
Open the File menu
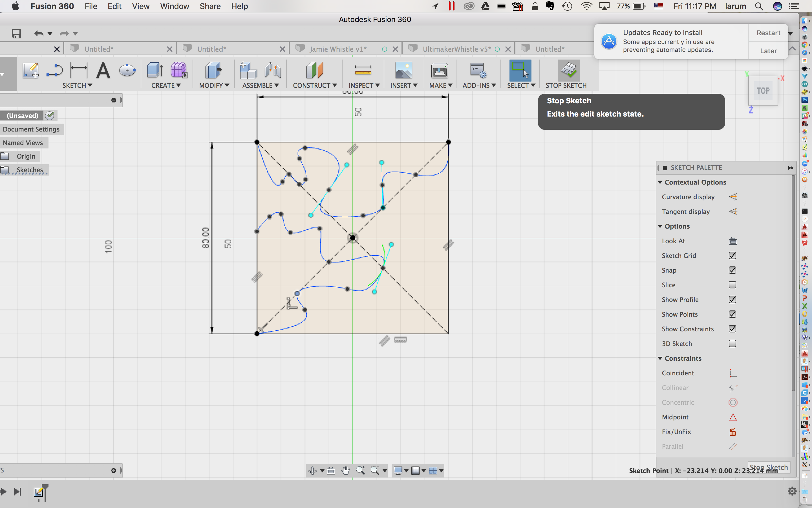click(91, 6)
